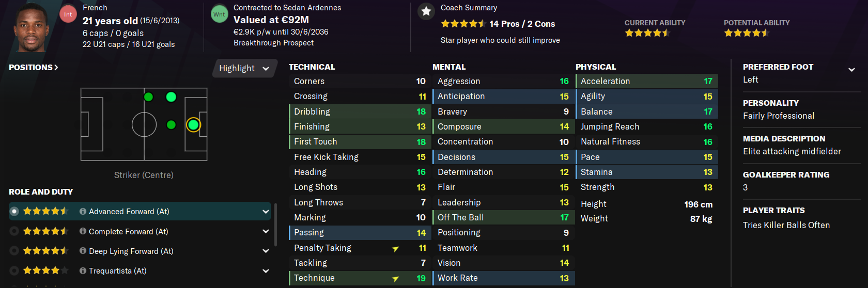
Task: Open Deep Lying Forward role info icon
Action: (83, 251)
